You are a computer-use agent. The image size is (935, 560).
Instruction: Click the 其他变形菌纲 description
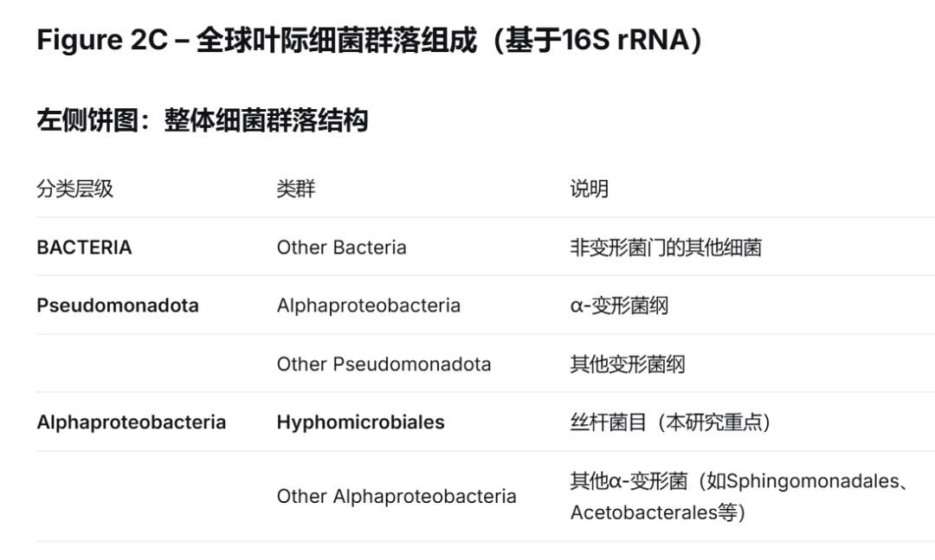pos(628,364)
